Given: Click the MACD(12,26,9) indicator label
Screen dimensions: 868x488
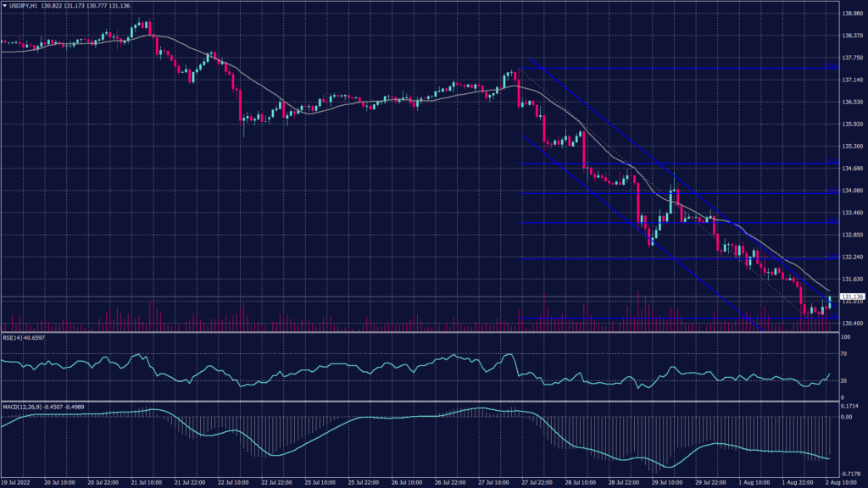Looking at the screenshot, I should point(31,407).
